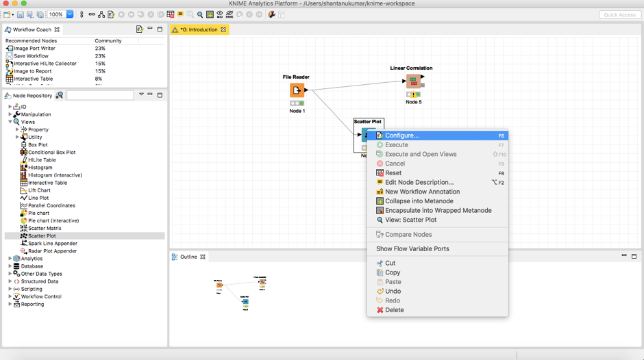Click the green add metanode toolbar icon
This screenshot has height=360, width=644.
pyautogui.click(x=210, y=14)
